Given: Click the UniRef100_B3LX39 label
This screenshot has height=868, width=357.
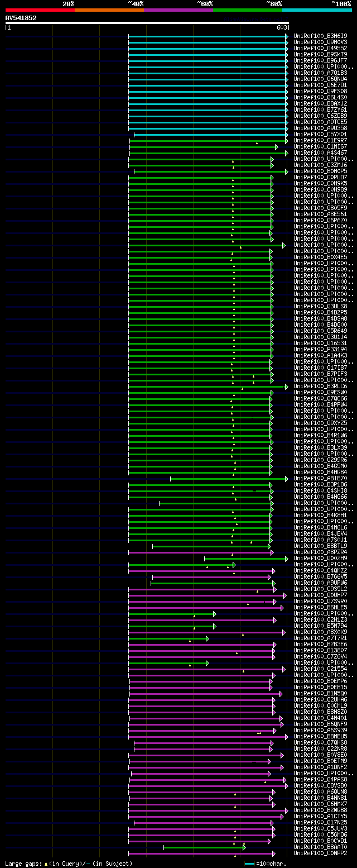Looking at the screenshot, I should pyautogui.click(x=320, y=447).
